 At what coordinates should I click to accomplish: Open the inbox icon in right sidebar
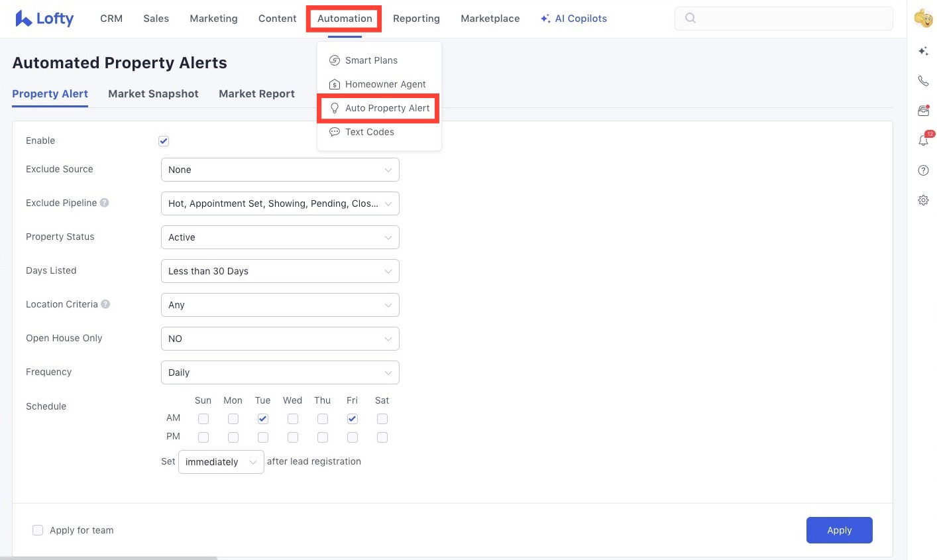point(923,111)
